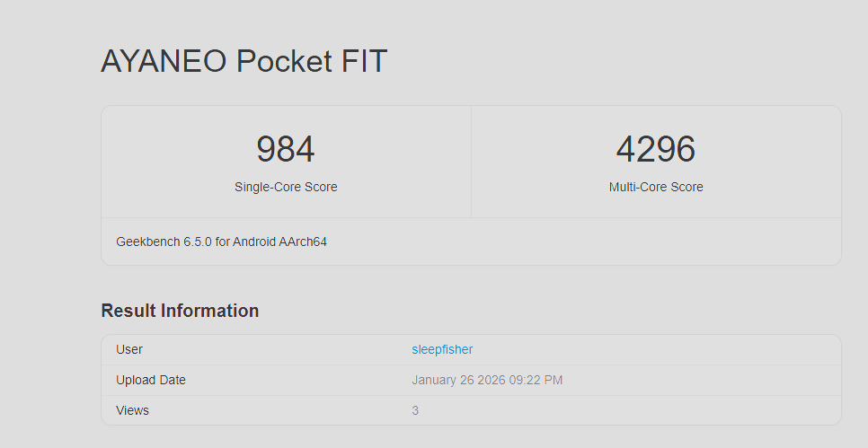Screen dimensions: 868x448
Task: Select the Single-Core Score label
Action: tap(286, 188)
